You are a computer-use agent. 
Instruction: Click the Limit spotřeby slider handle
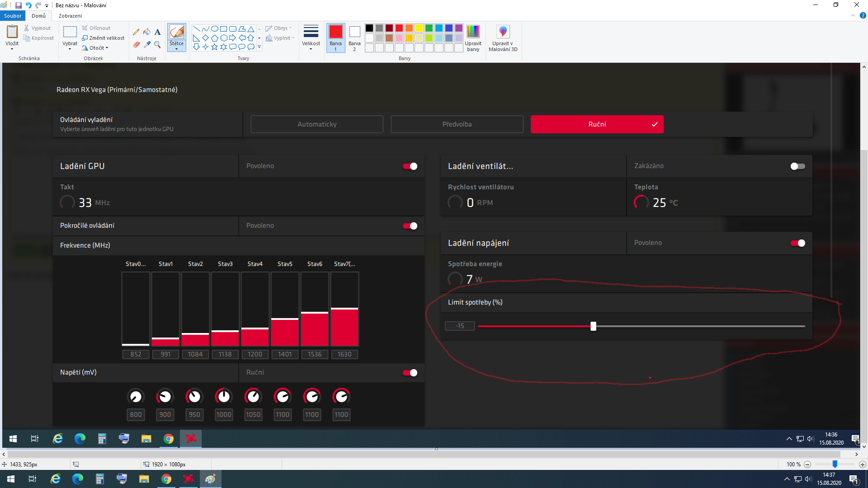593,326
